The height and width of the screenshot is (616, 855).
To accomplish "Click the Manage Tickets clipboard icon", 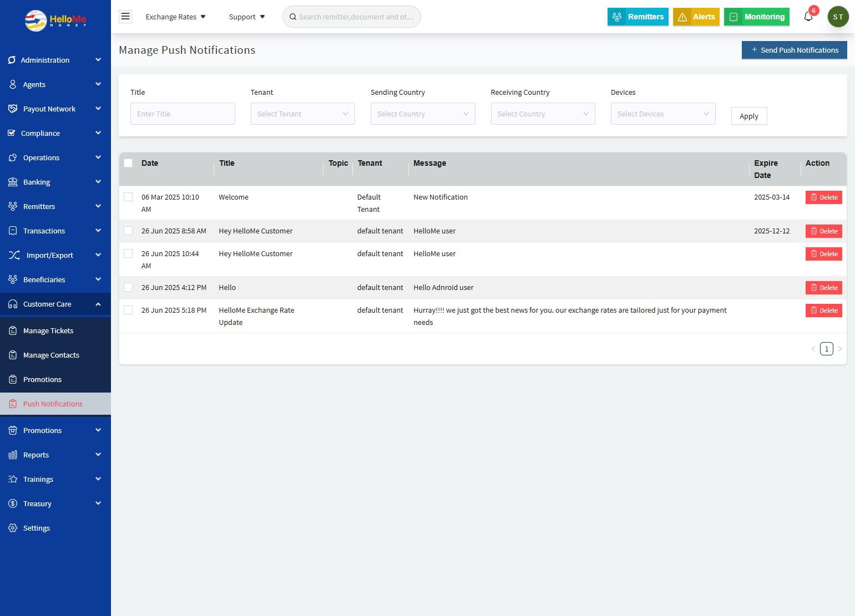I will click(13, 330).
